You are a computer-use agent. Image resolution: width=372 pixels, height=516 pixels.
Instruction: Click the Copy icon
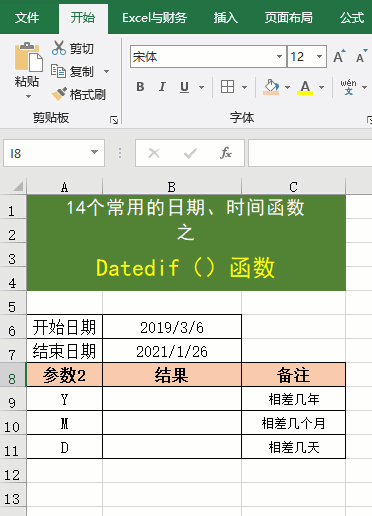58,71
